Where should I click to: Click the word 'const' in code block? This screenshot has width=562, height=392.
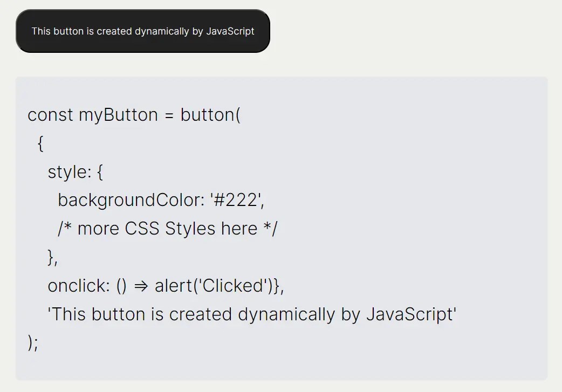pyautogui.click(x=50, y=115)
